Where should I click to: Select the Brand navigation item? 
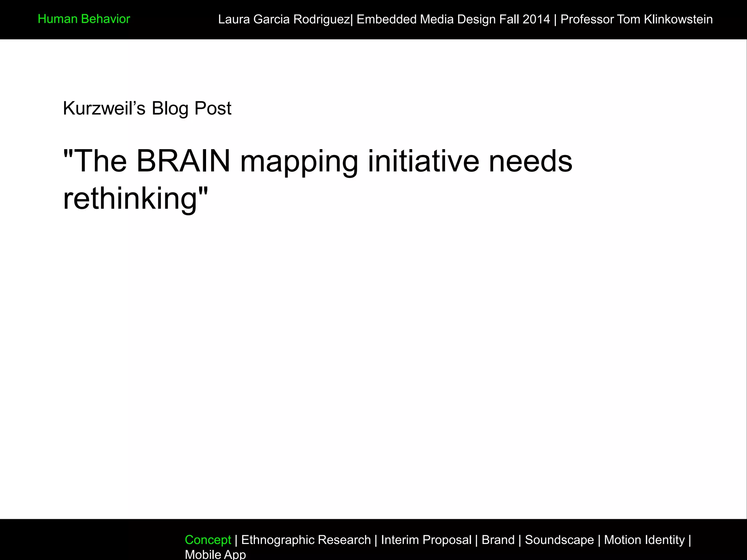498,540
